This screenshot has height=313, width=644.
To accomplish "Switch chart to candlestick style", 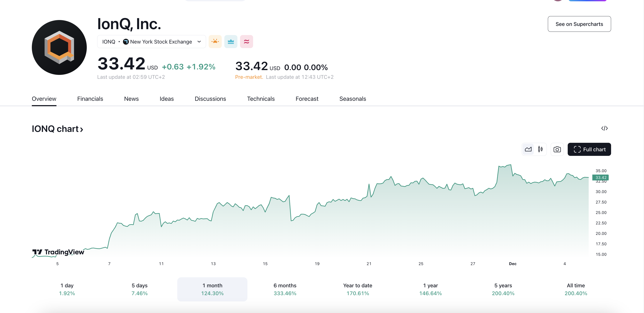I will click(540, 149).
